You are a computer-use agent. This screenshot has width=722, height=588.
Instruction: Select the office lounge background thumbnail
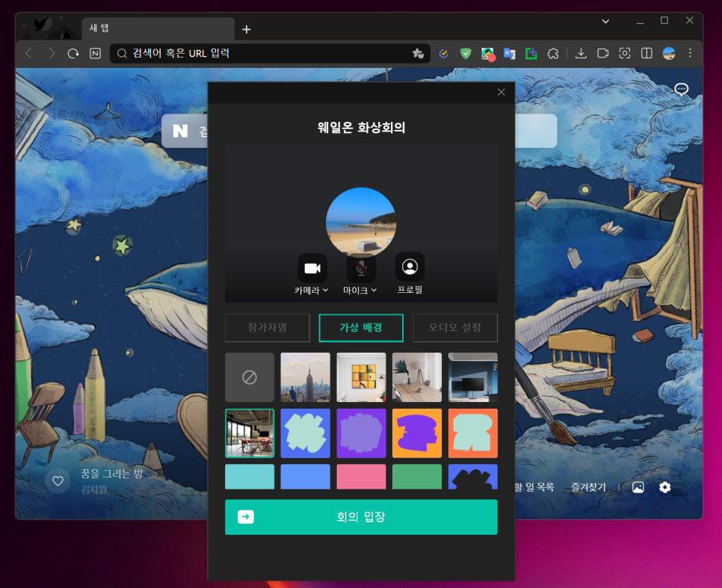[250, 433]
